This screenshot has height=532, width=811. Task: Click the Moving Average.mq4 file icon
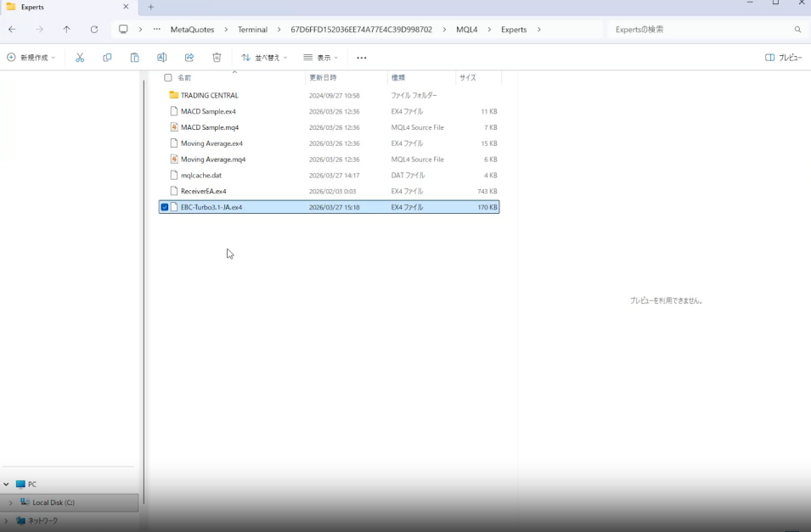point(174,160)
